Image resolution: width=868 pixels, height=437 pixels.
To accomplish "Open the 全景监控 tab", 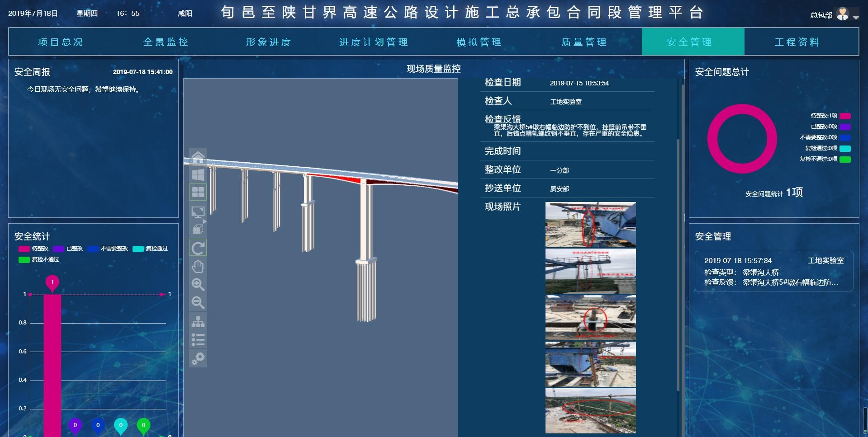I will 166,42.
